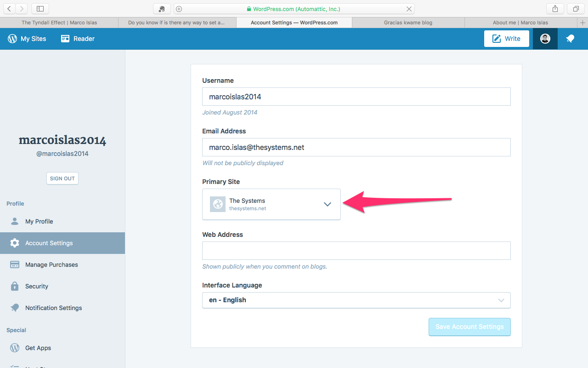Click into the Email Address field
This screenshot has height=368, width=588.
coord(356,147)
